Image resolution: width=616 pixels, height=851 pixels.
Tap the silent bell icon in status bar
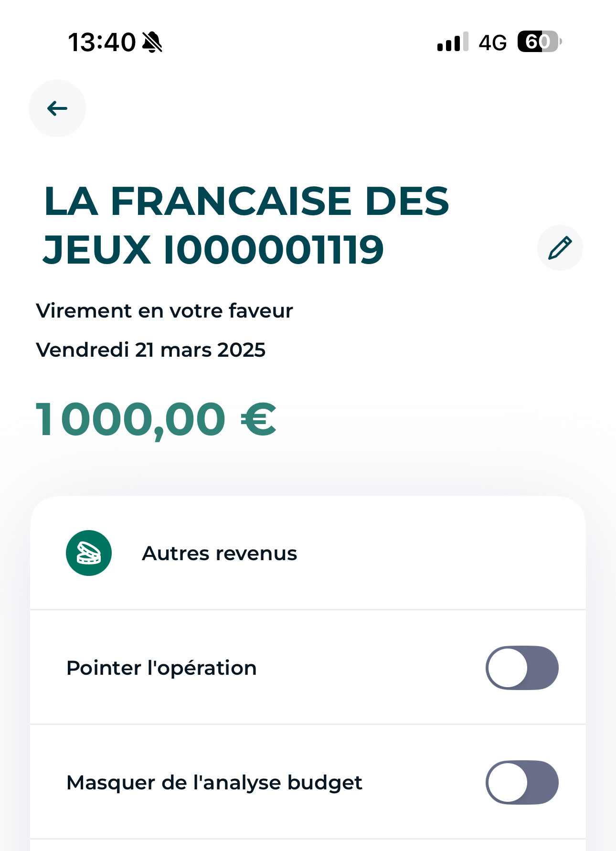(x=152, y=42)
